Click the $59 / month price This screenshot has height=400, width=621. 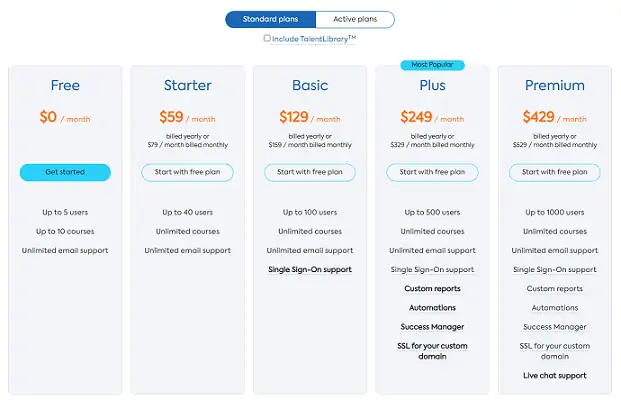pyautogui.click(x=187, y=117)
